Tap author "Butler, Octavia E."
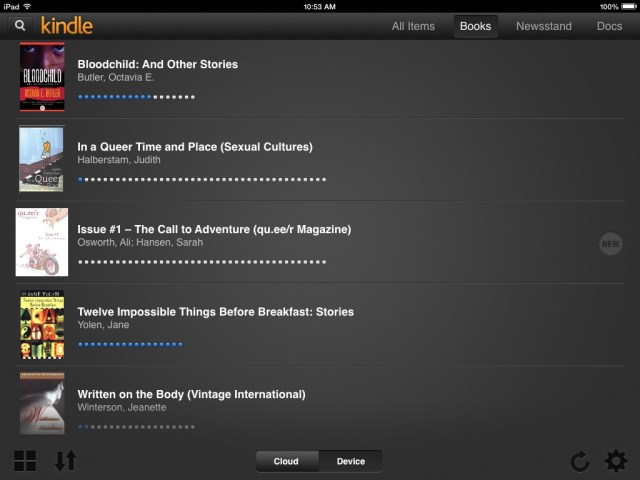The width and height of the screenshot is (640, 480). coord(116,78)
